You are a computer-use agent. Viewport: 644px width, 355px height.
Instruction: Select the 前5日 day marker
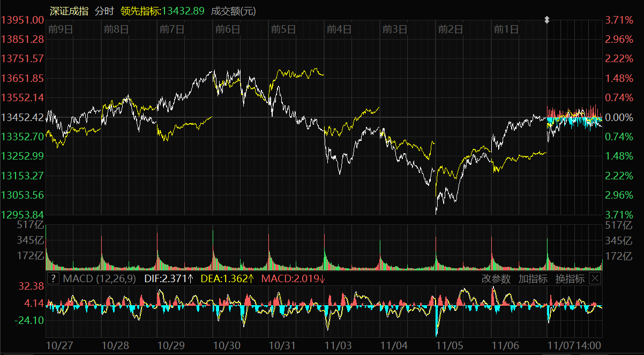pyautogui.click(x=283, y=29)
